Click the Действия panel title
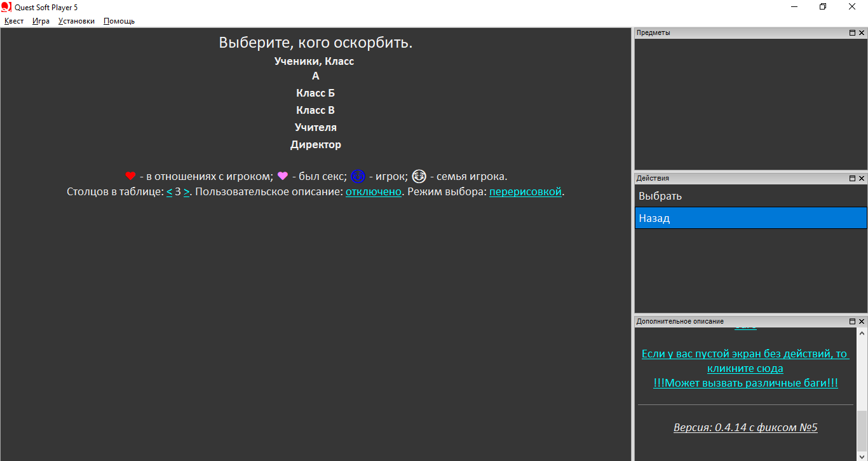The image size is (868, 461). (x=653, y=179)
